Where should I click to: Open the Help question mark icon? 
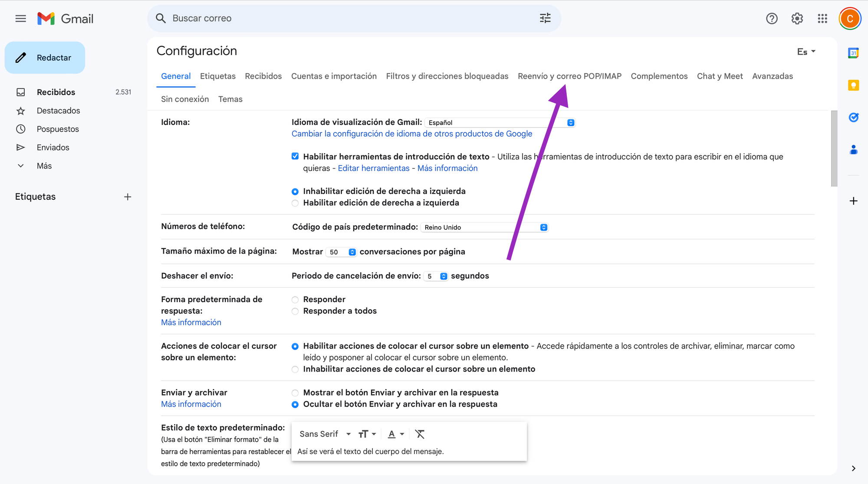pyautogui.click(x=772, y=19)
